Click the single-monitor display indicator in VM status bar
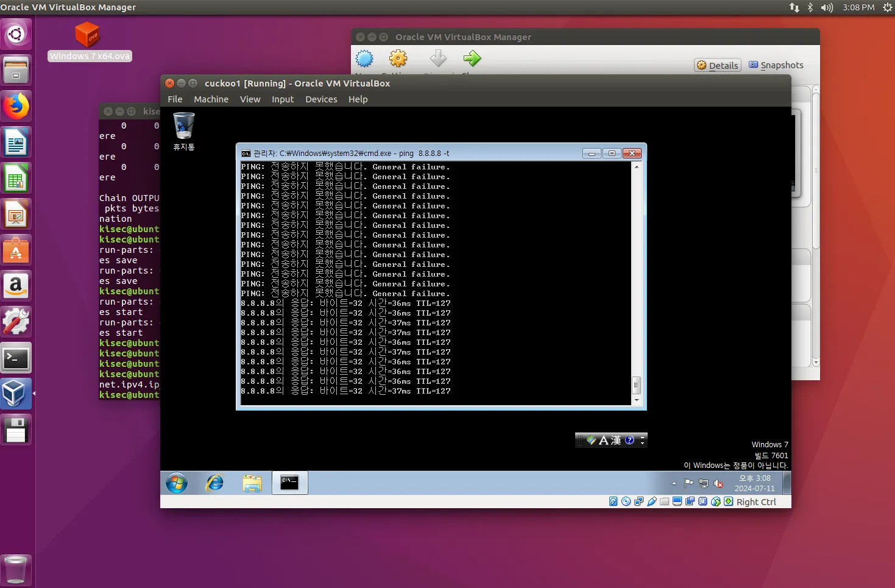 point(677,501)
